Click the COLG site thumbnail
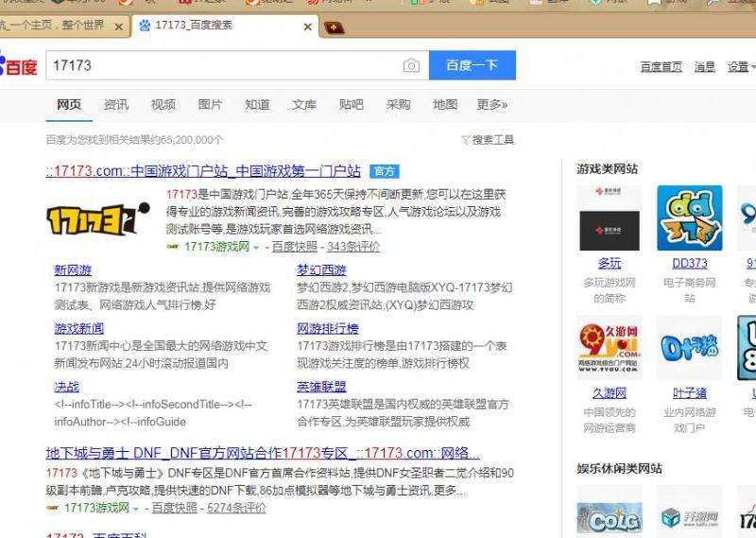Image resolution: width=756 pixels, height=538 pixels. 610,517
